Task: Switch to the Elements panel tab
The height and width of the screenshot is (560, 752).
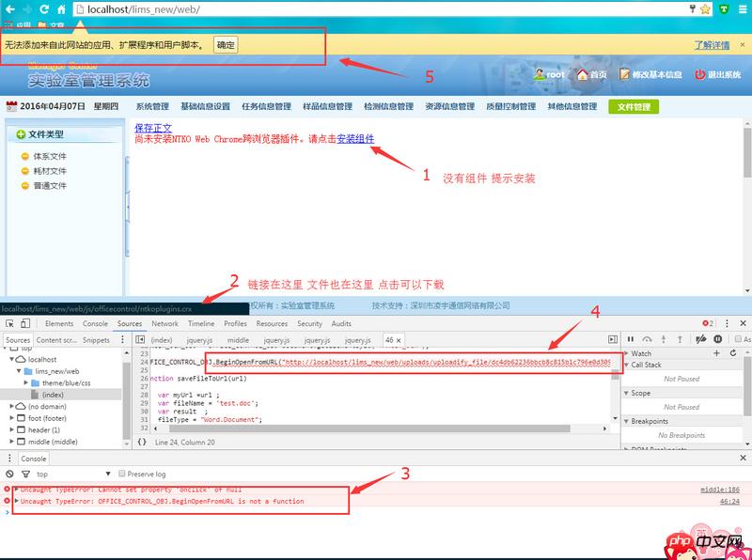Action: pos(59,323)
